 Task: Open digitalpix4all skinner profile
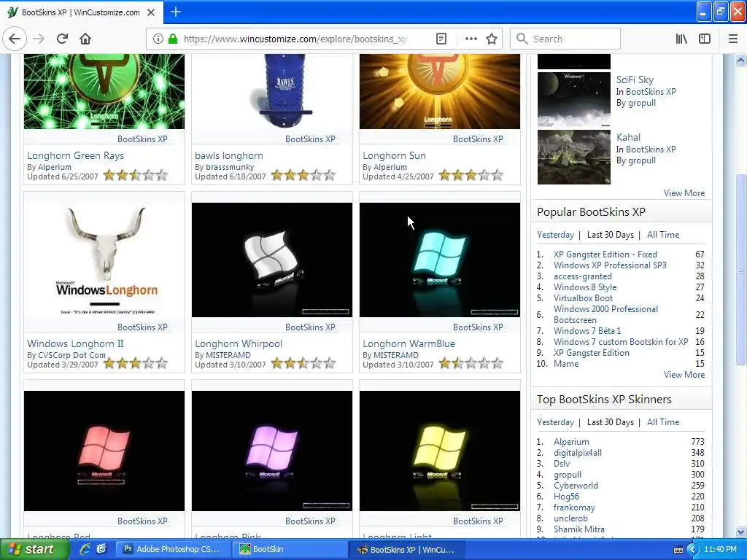pos(578,452)
